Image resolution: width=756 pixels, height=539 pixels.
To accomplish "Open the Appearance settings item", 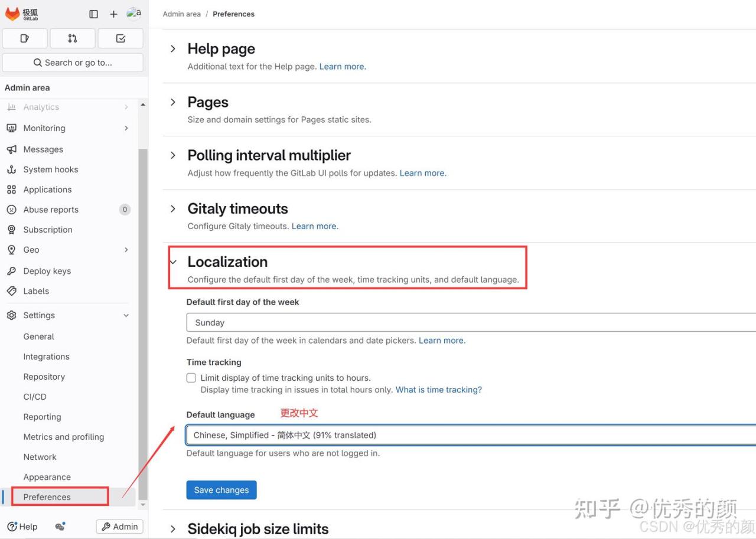I will [x=47, y=477].
